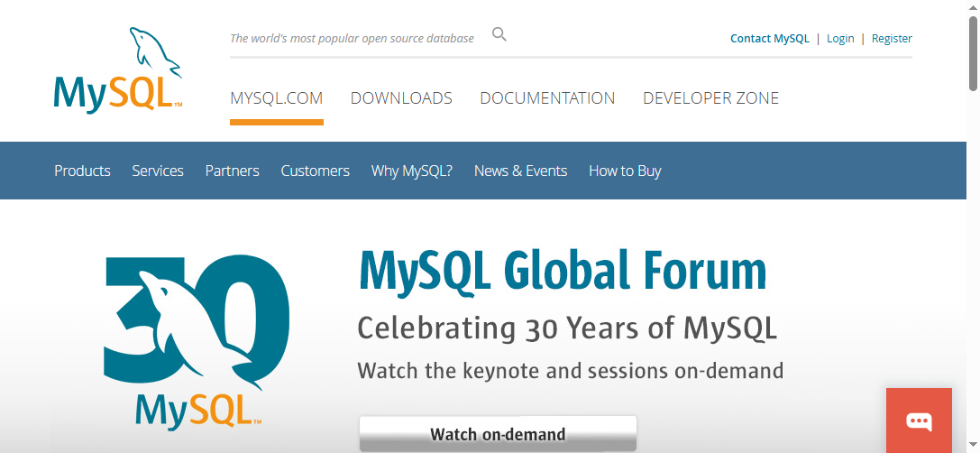The height and width of the screenshot is (453, 980).
Task: Click the How to Buy item
Action: pyautogui.click(x=625, y=171)
